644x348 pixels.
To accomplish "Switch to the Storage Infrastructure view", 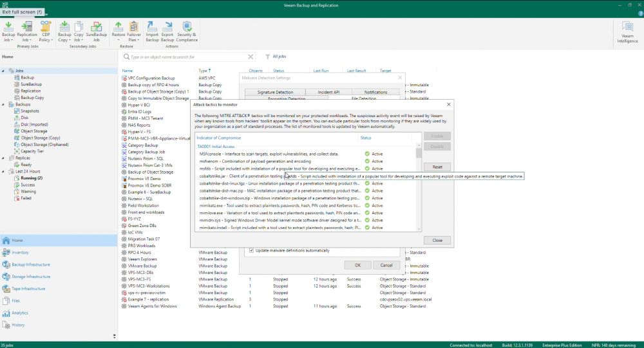I will [31, 277].
